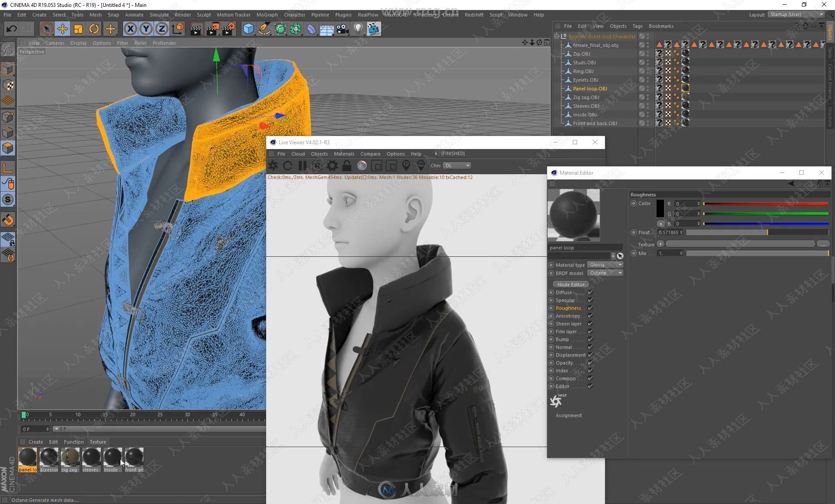The image size is (835, 504).
Task: Open Edit Render Settings icon
Action: point(229,29)
